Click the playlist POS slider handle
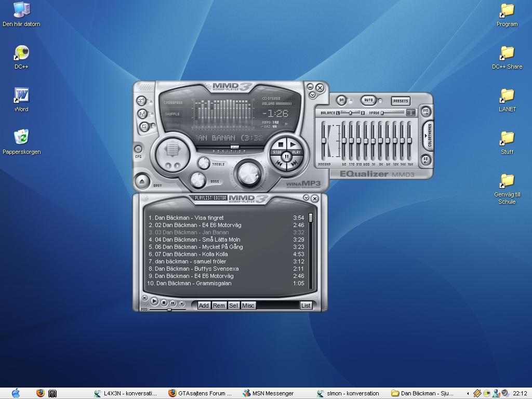 pyautogui.click(x=169, y=310)
